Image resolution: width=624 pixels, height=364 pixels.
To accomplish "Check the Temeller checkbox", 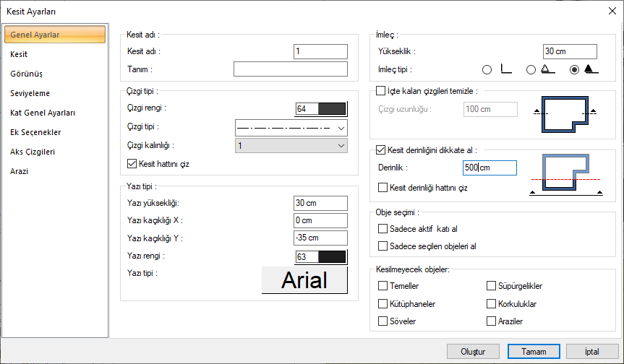I will pos(382,286).
